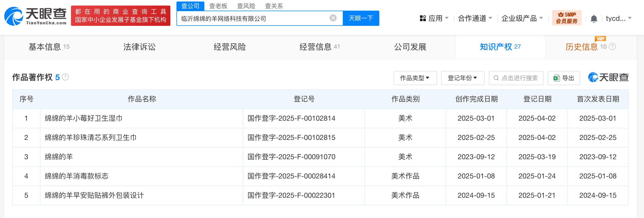
Task: Click registration date 2025-01-21
Action: pos(537,195)
